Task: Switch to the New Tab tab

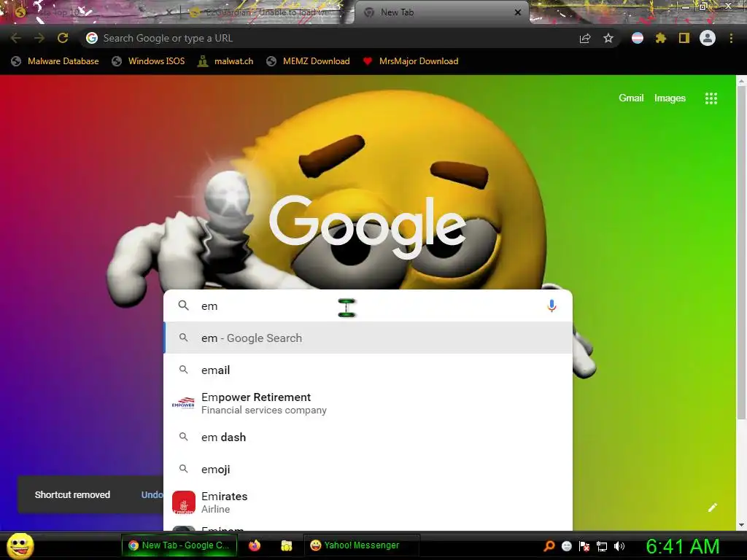Action: coord(441,13)
